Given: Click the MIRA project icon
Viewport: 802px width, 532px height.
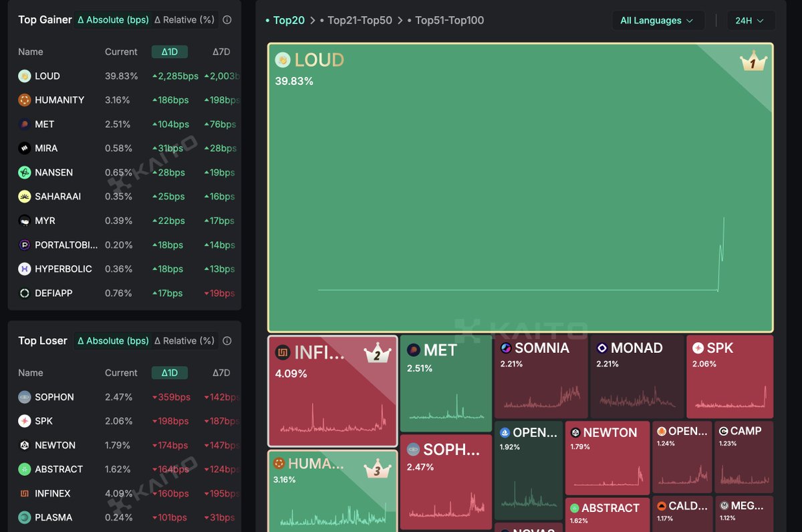Looking at the screenshot, I should point(25,148).
